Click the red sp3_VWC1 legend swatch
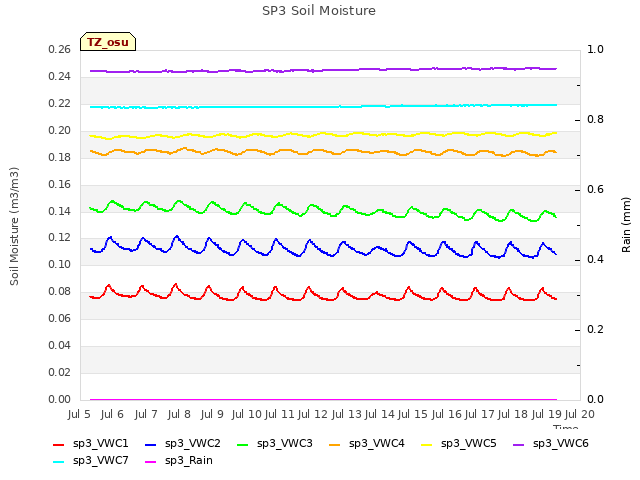 59,444
